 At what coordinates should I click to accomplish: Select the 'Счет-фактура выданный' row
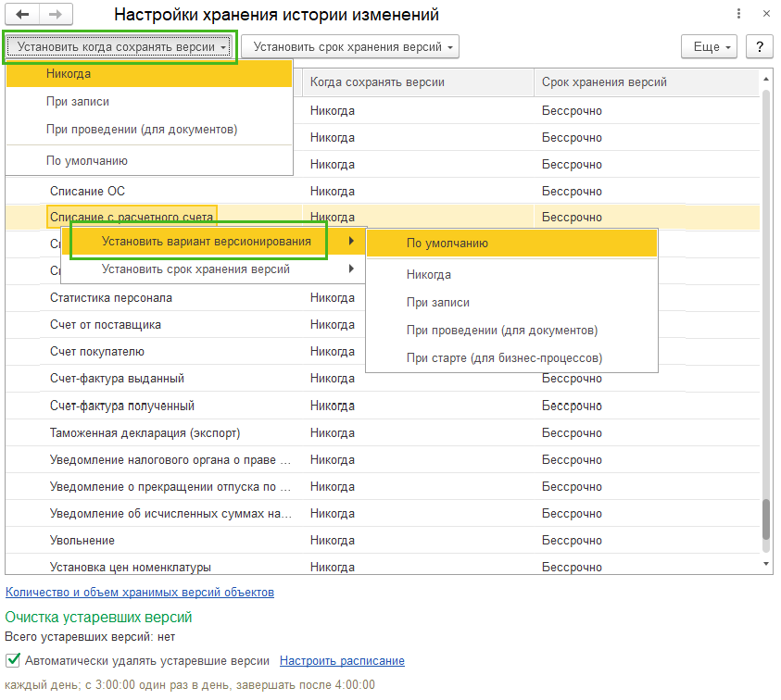click(x=383, y=379)
